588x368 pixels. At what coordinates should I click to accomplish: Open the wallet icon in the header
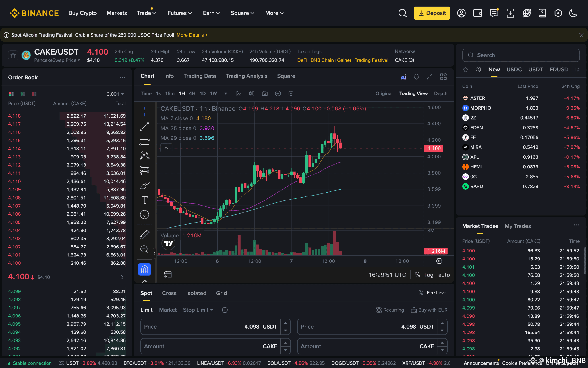pos(478,13)
